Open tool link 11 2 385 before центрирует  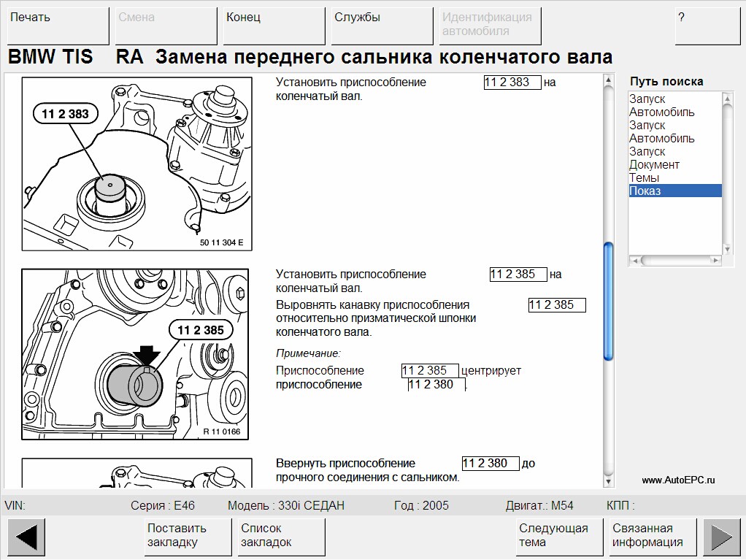(x=430, y=371)
